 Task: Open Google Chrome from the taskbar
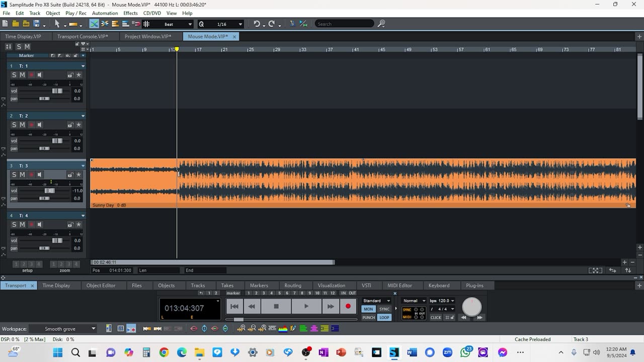pyautogui.click(x=164, y=352)
